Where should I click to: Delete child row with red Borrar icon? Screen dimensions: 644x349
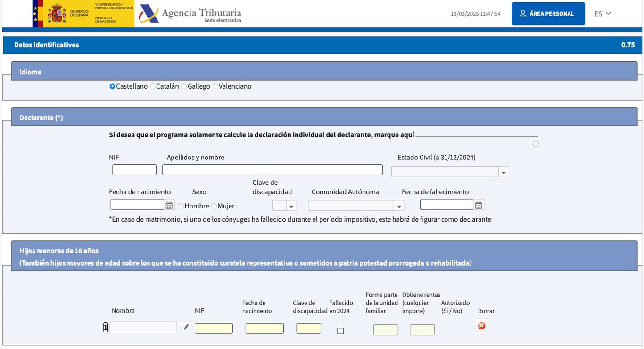pyautogui.click(x=481, y=326)
